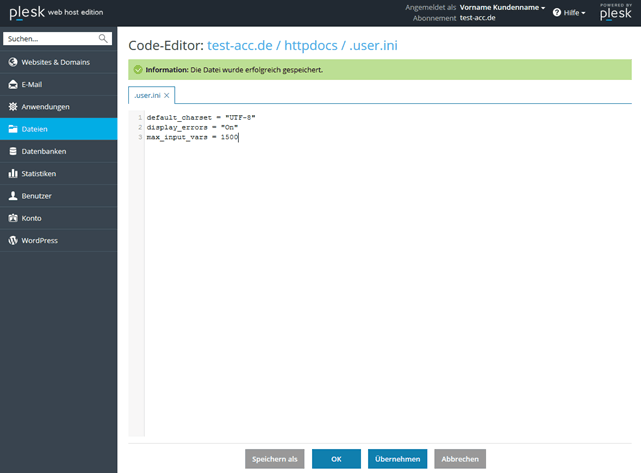Apply changes with Übernehmen
The image size is (641, 473).
tap(397, 459)
